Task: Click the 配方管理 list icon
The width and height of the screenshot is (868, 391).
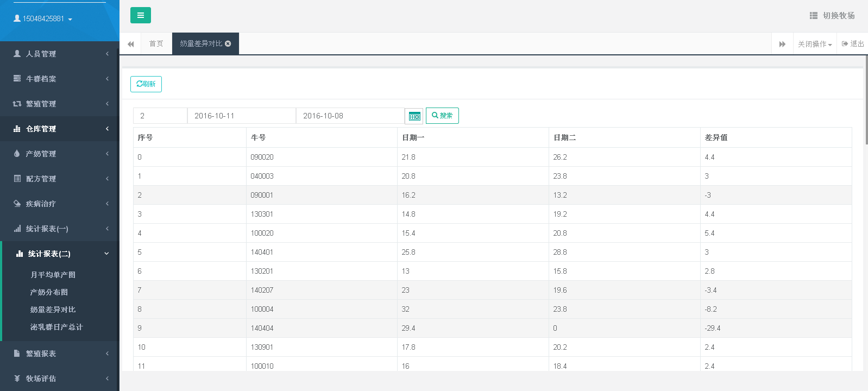Action: 17,179
